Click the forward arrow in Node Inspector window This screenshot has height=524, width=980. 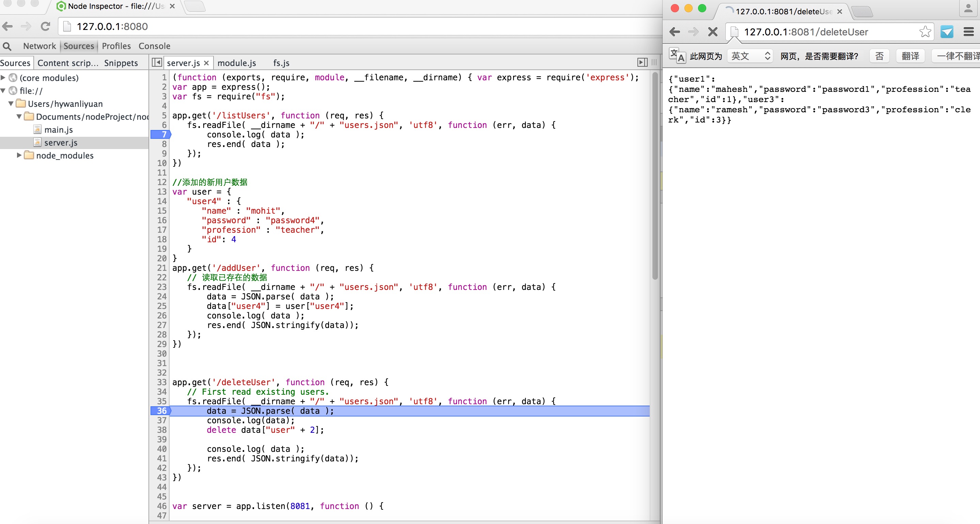click(26, 26)
